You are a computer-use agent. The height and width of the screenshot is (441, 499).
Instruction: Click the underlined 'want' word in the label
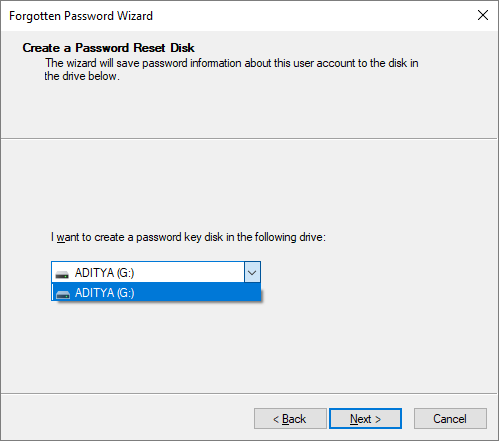(68, 237)
